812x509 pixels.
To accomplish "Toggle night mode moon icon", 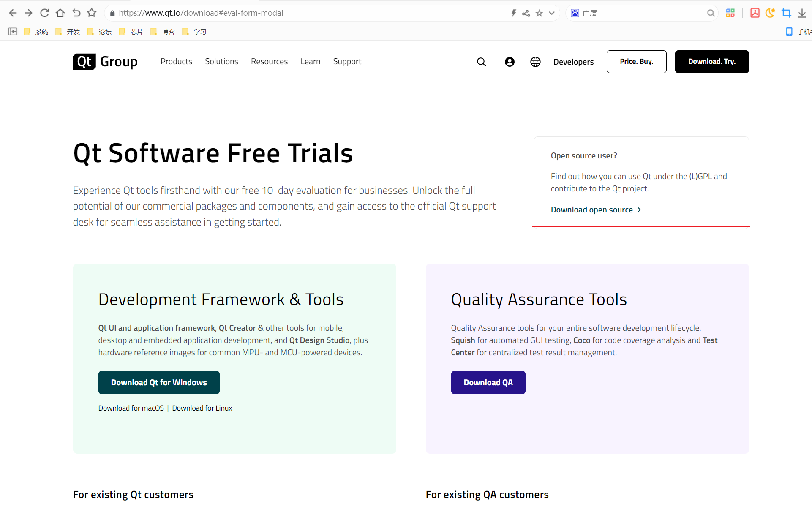I will point(770,13).
